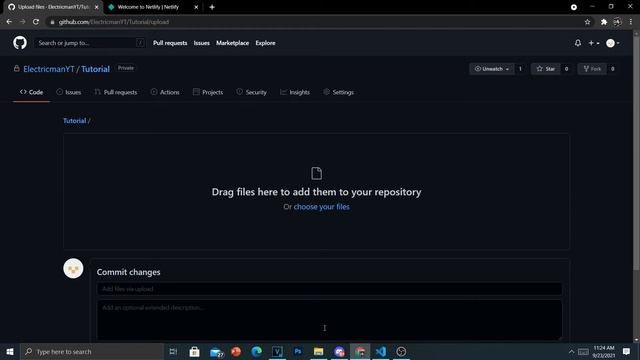The height and width of the screenshot is (360, 640).
Task: Close the Welcome to Netlify tab
Action: (x=196, y=7)
